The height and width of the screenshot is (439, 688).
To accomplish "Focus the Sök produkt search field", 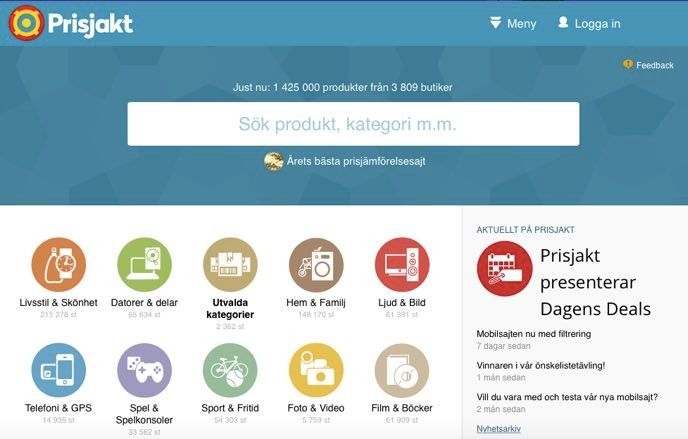I will [x=353, y=124].
